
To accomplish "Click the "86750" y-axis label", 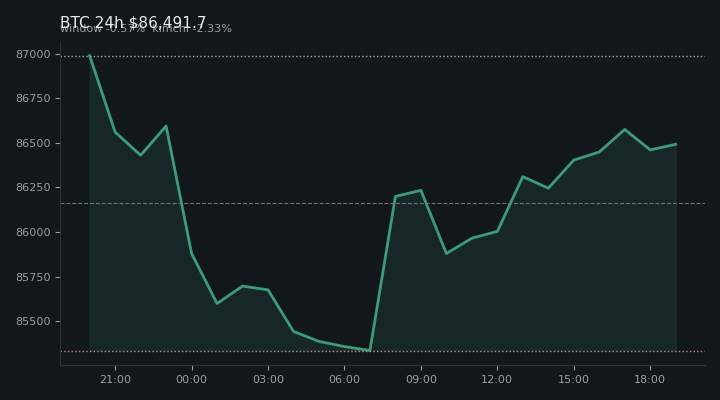I will click(33, 98).
